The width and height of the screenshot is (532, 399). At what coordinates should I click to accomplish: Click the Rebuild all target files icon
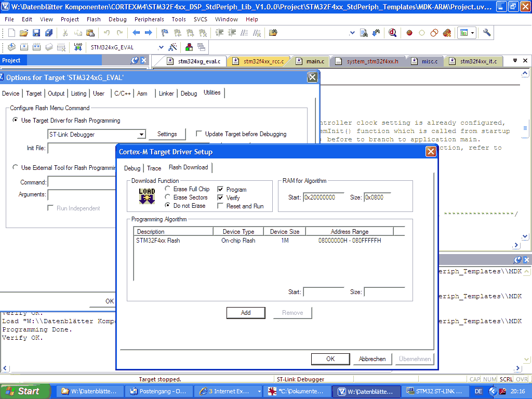point(37,47)
